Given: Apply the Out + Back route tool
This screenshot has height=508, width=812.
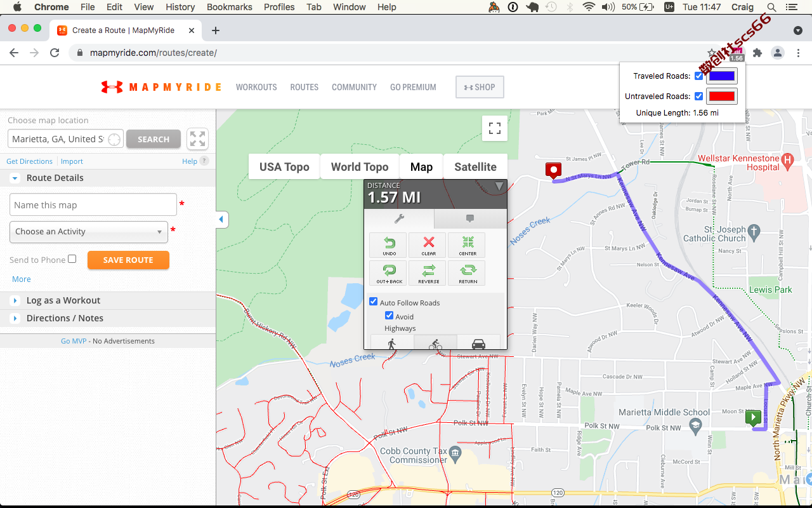Looking at the screenshot, I should tap(388, 273).
